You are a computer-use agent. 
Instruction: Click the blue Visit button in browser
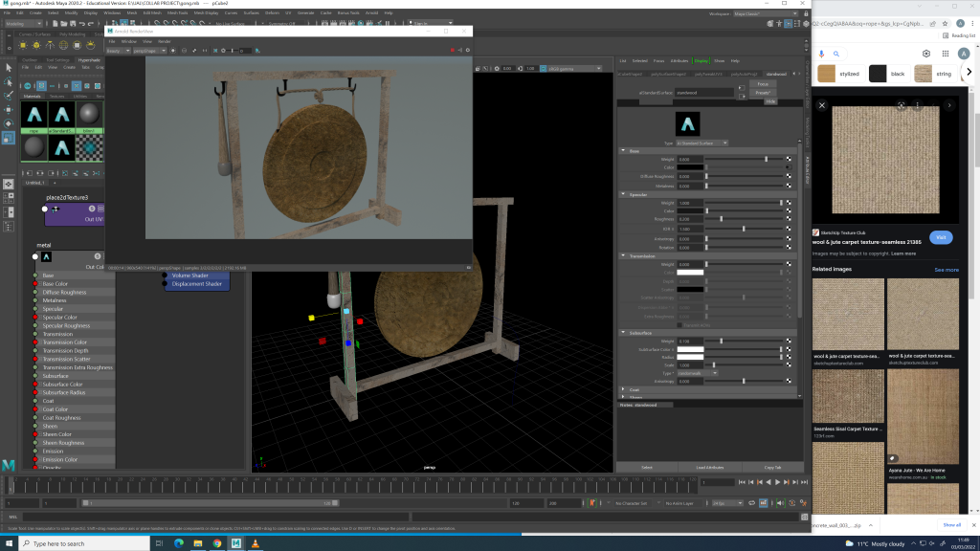[941, 237]
